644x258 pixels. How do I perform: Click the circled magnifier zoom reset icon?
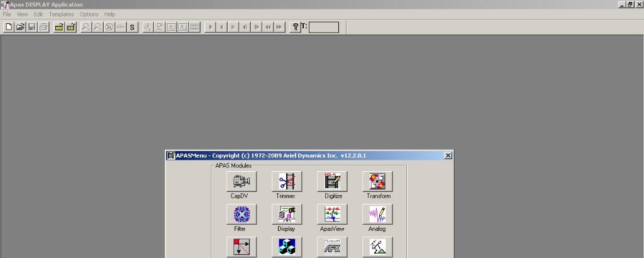(x=109, y=27)
